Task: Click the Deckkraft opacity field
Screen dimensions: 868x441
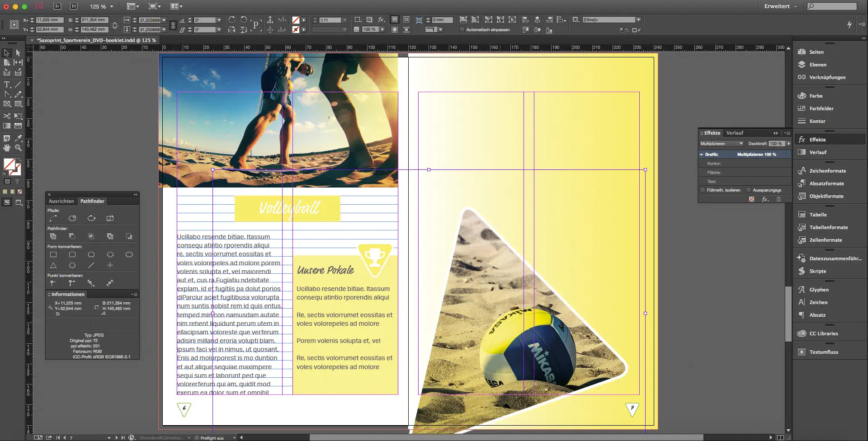Action: tap(776, 144)
